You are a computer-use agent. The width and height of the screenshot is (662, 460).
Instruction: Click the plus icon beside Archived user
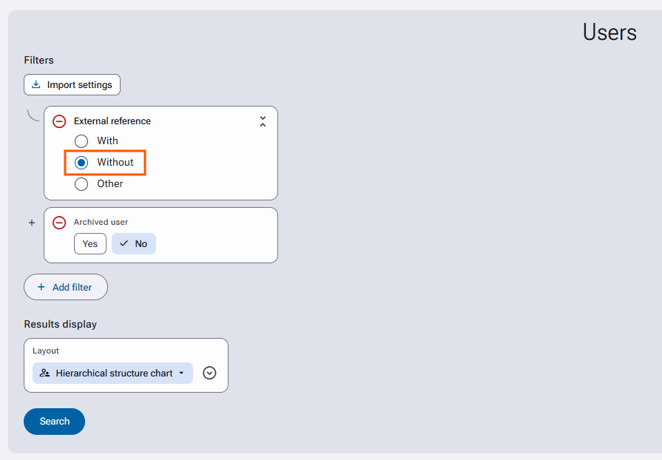tap(32, 223)
